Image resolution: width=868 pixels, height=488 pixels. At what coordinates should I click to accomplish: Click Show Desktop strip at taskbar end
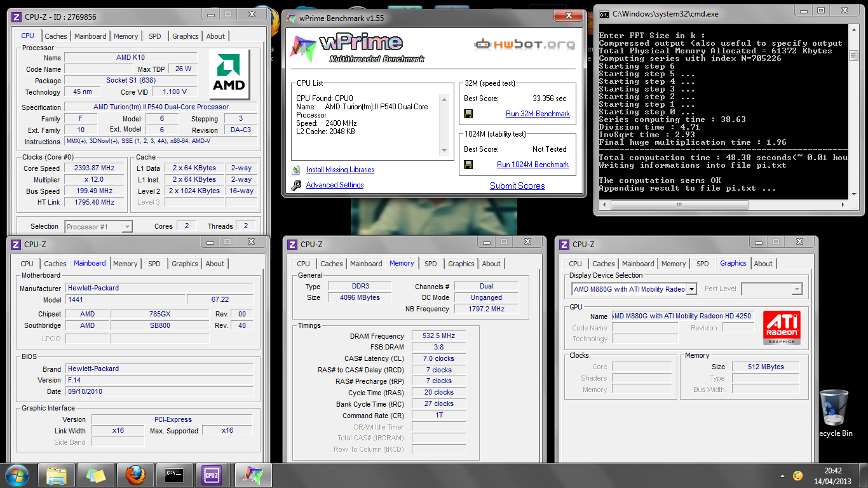(x=864, y=475)
